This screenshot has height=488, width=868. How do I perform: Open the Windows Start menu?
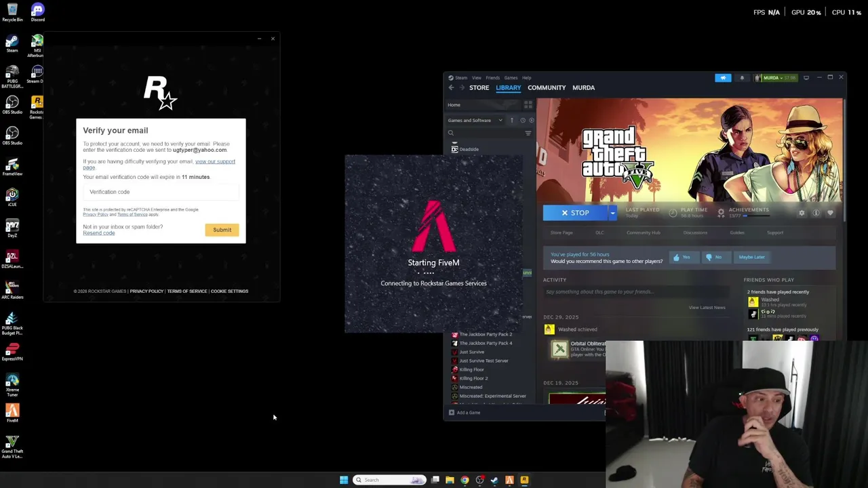click(x=344, y=480)
